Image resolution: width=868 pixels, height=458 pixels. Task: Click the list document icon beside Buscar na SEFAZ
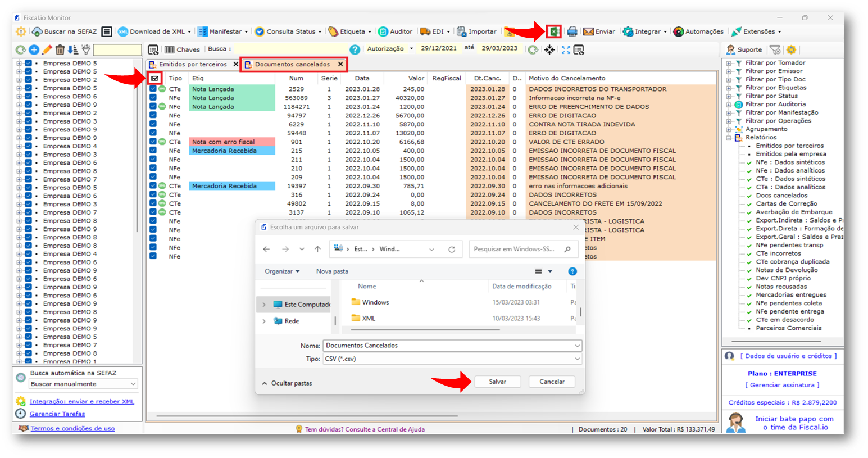[107, 31]
